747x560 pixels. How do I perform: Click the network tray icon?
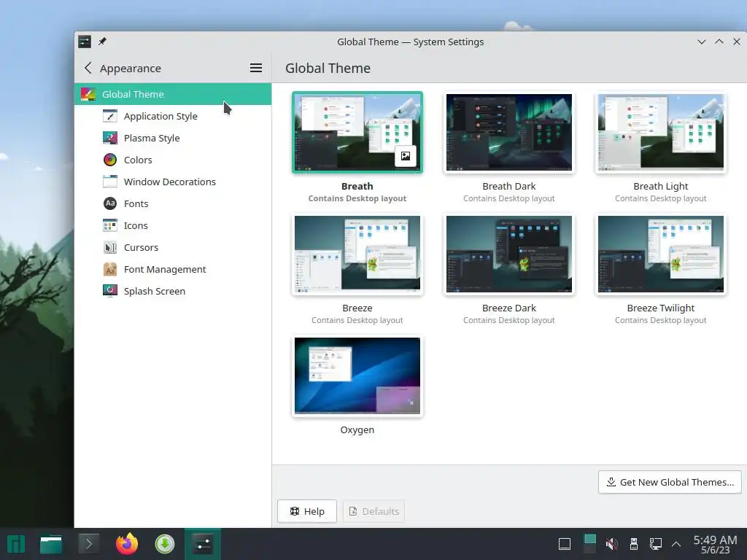[656, 544]
